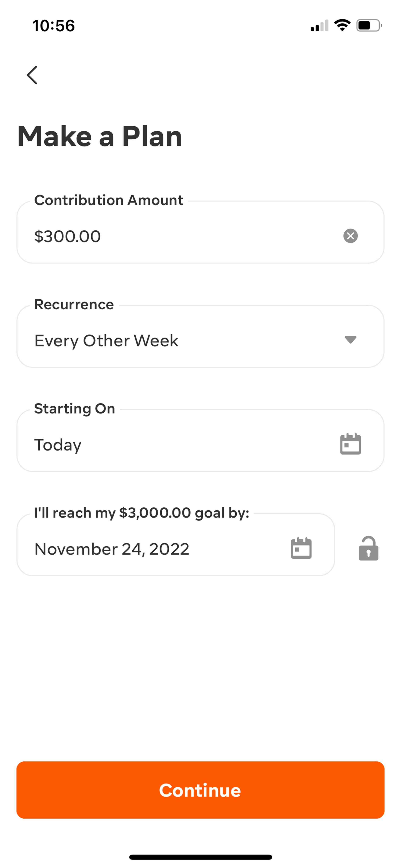Expand the Recurrence dropdown arrow
This screenshot has width=401, height=868.
point(350,339)
